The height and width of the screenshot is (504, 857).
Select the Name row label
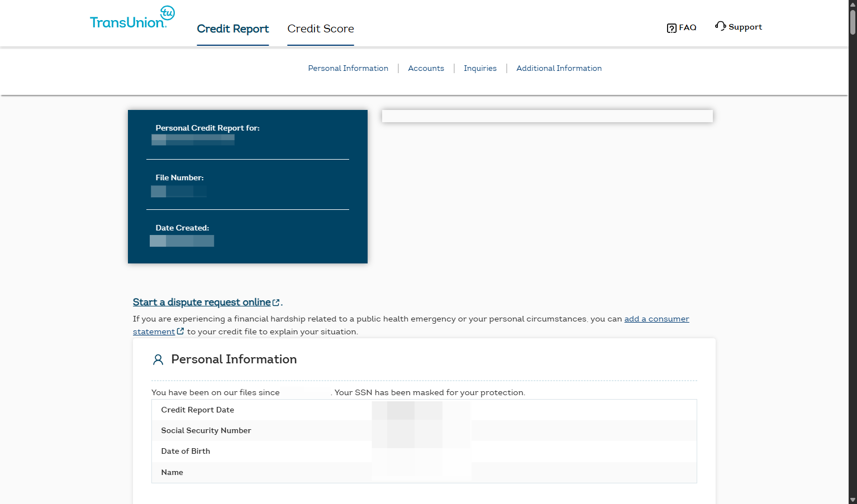[172, 472]
